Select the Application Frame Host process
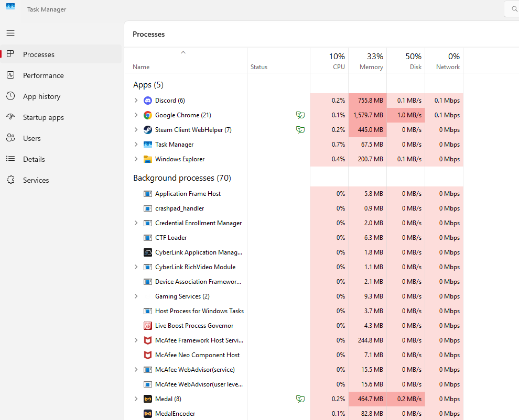The image size is (519, 420). (x=294, y=194)
